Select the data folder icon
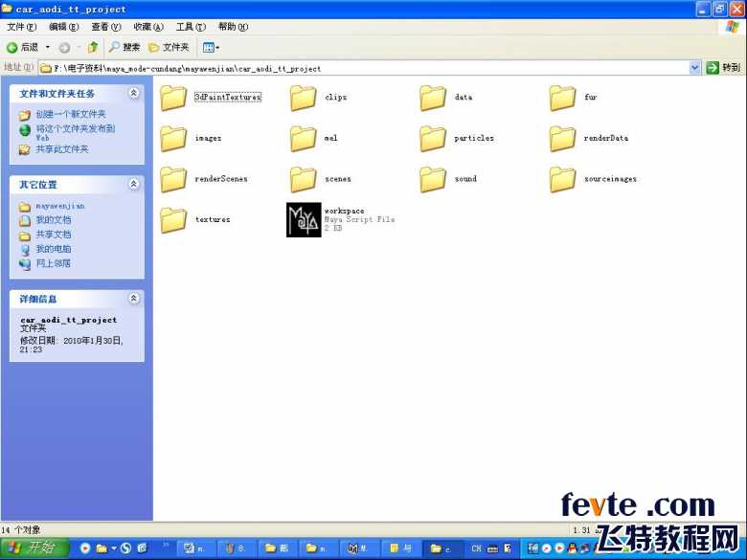 433,98
